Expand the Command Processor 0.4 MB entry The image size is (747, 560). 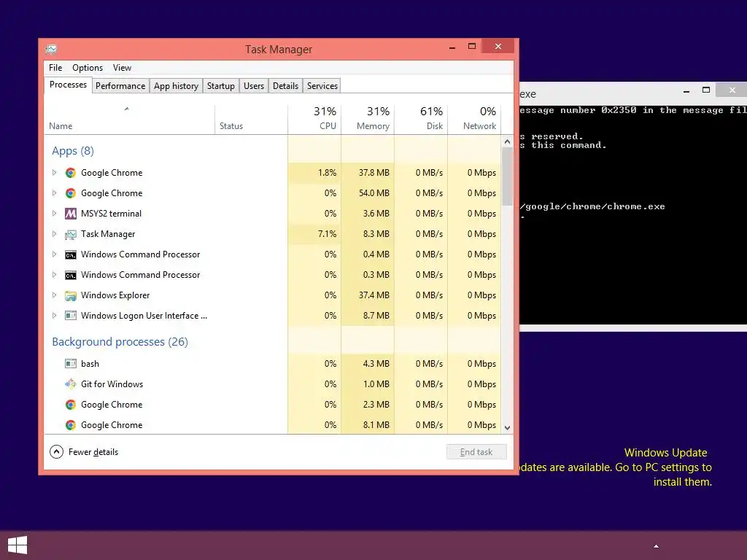[x=54, y=254]
